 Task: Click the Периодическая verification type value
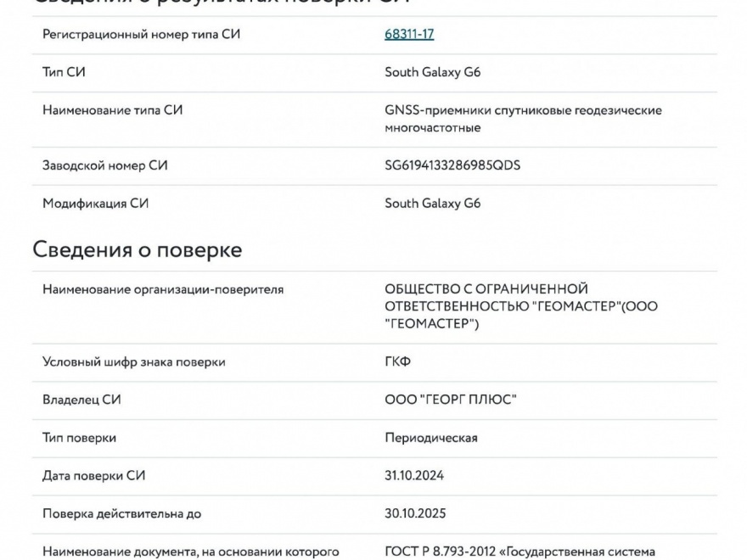click(x=431, y=438)
